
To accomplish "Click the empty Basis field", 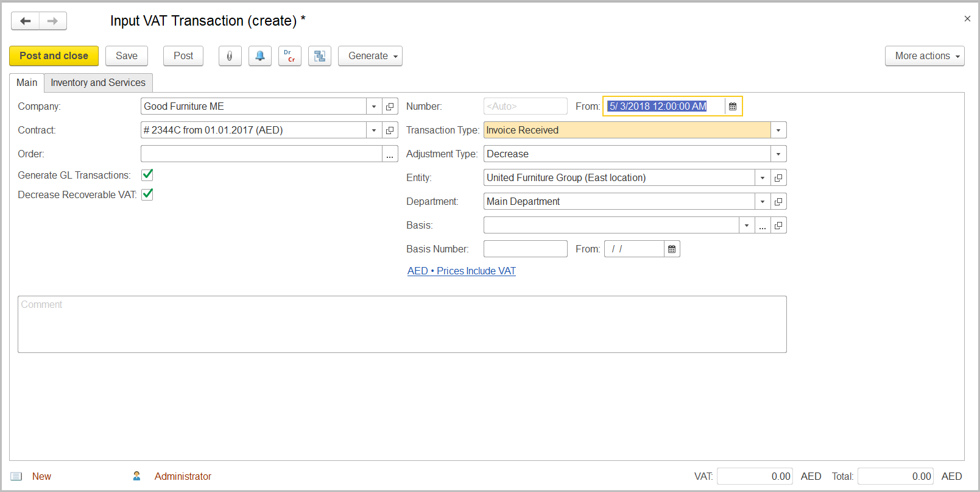I will point(612,225).
